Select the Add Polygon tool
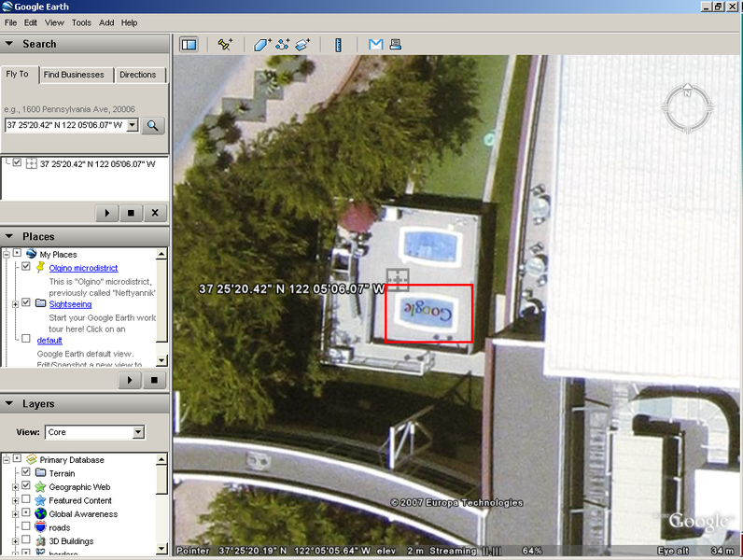Viewport: 743px width, 560px height. [261, 44]
